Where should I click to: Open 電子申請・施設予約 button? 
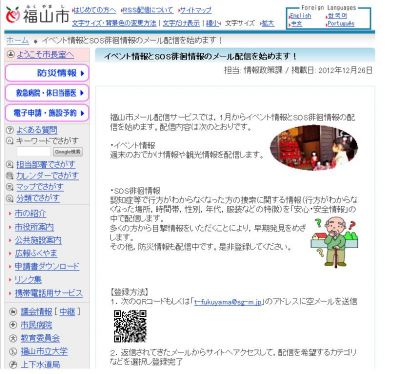pos(47,113)
